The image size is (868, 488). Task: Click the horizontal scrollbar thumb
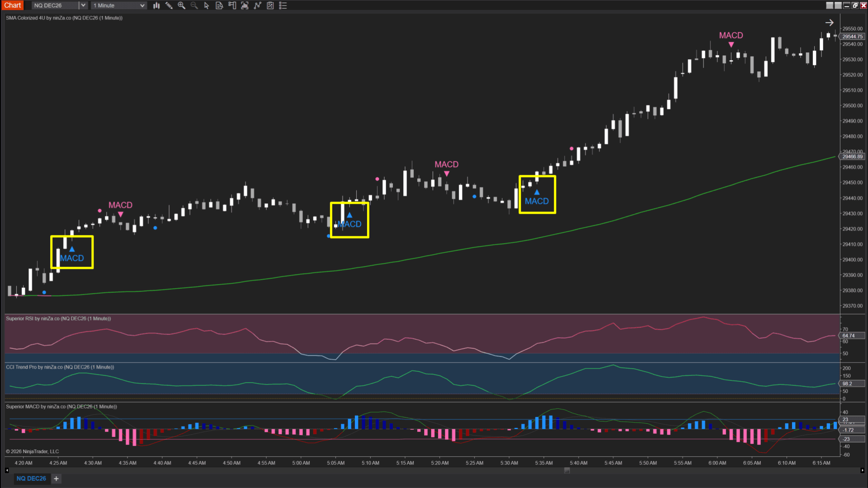tap(567, 470)
